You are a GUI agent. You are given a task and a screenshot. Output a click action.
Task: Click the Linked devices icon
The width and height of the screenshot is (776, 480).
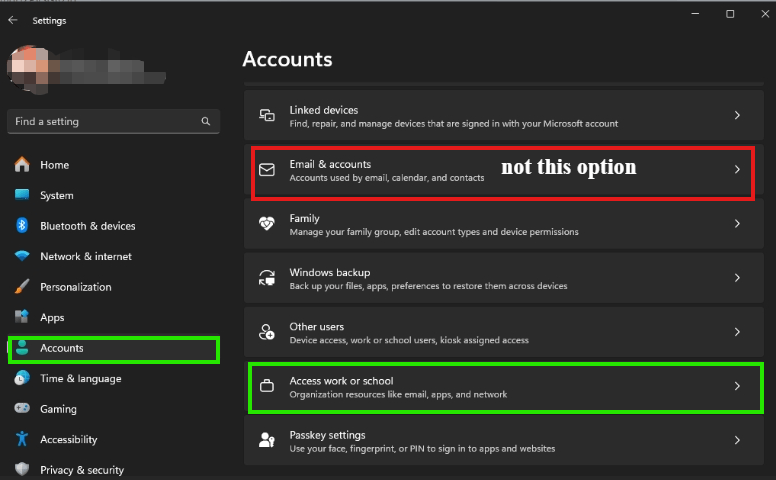[x=267, y=115]
